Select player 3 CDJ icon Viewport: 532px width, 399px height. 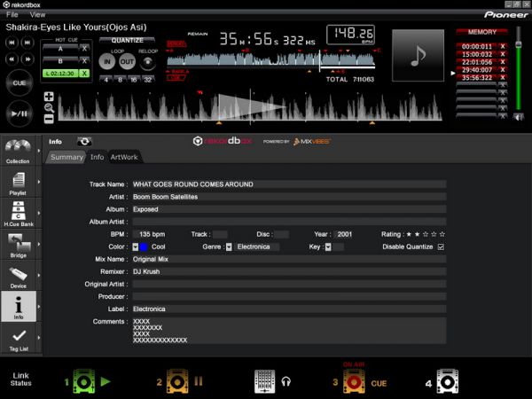(x=354, y=381)
